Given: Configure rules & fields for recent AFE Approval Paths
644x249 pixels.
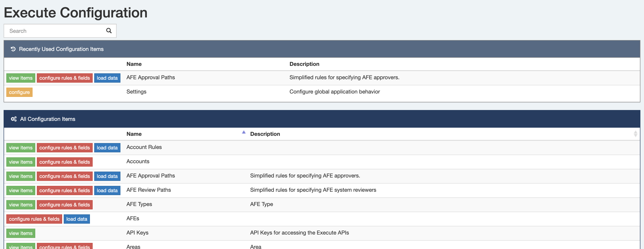Looking at the screenshot, I should [64, 78].
